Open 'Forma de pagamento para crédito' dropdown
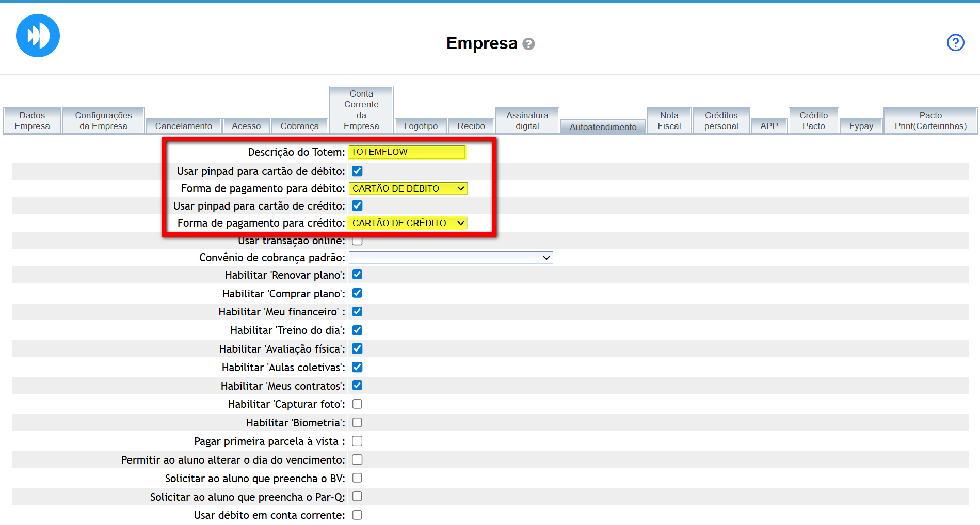This screenshot has height=525, width=980. click(408, 223)
